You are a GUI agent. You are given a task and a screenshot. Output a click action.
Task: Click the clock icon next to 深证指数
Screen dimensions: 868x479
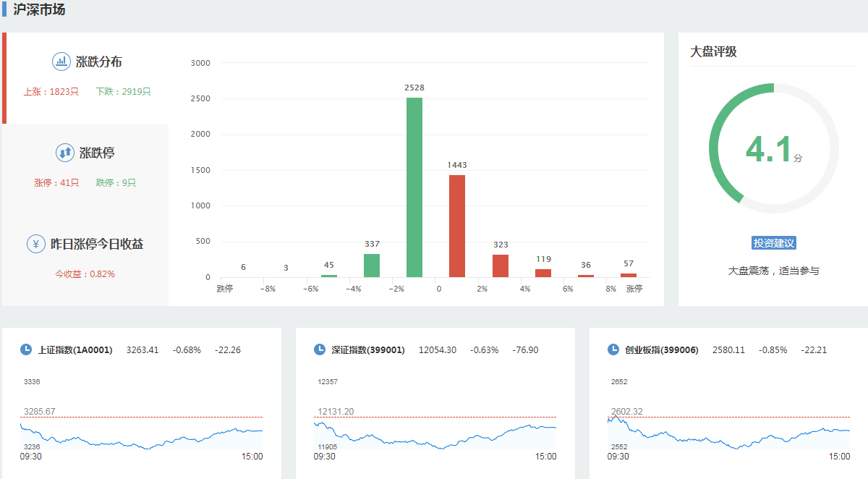(320, 349)
